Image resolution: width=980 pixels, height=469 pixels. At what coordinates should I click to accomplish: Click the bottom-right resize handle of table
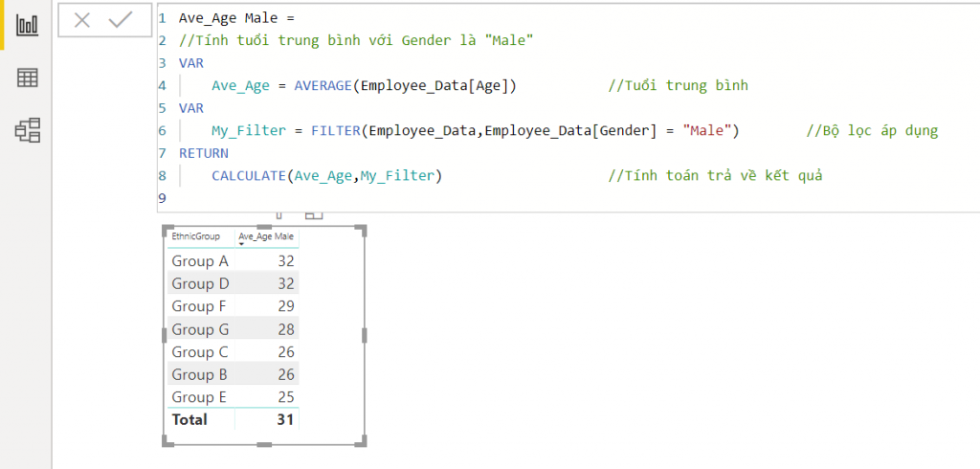point(363,440)
